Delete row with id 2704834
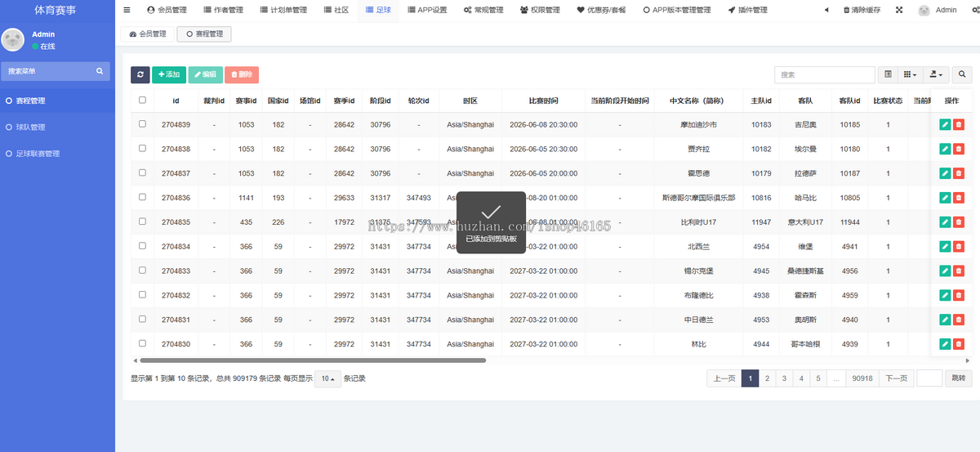Viewport: 980px width, 452px height. pos(959,246)
